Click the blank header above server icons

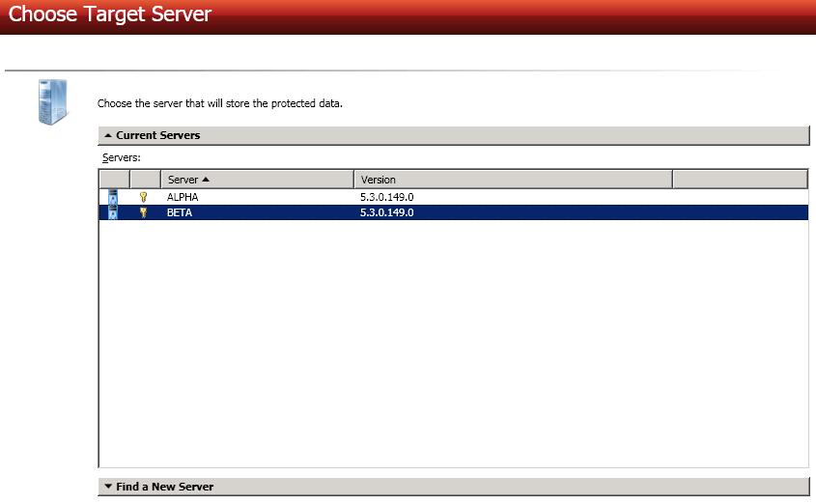tap(114, 180)
